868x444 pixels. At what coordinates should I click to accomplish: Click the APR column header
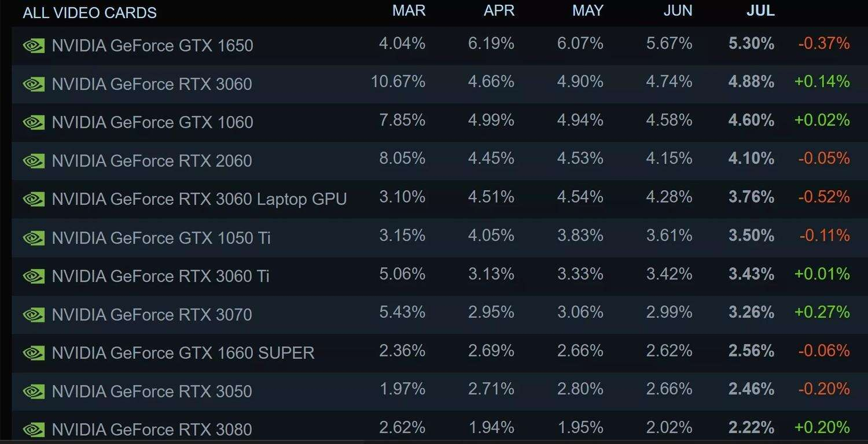pos(499,11)
